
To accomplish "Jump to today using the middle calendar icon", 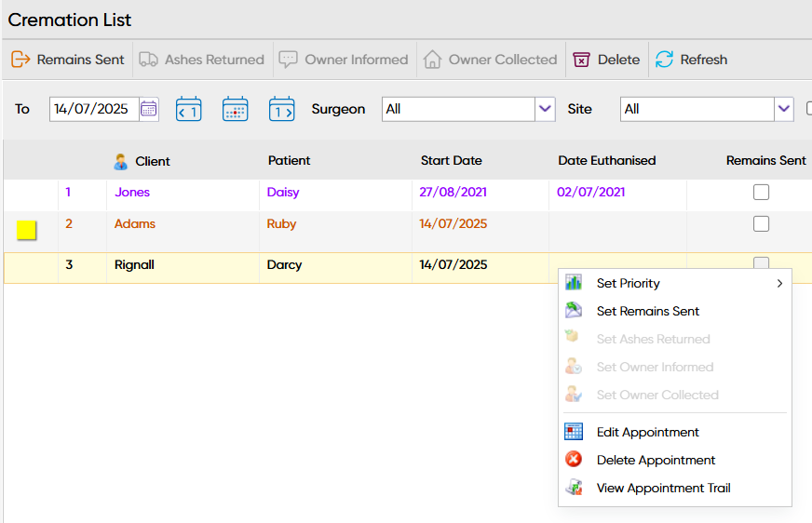I will (x=235, y=109).
